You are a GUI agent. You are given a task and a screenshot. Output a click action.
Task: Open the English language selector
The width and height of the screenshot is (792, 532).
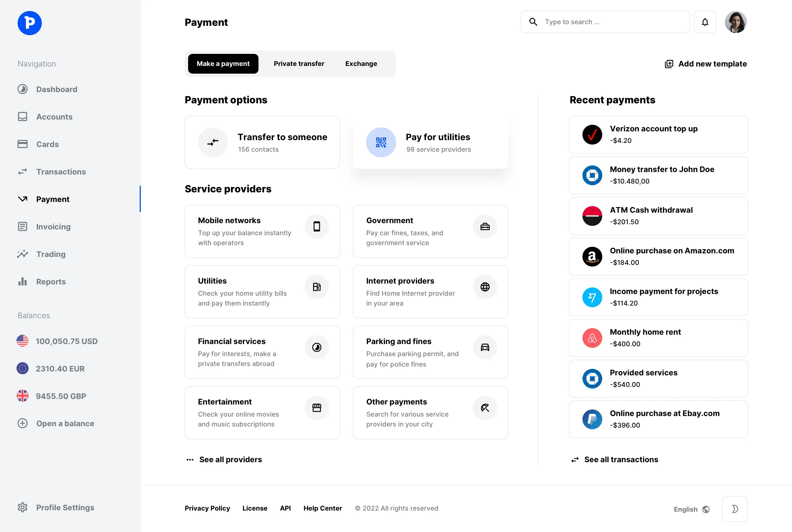(691, 509)
